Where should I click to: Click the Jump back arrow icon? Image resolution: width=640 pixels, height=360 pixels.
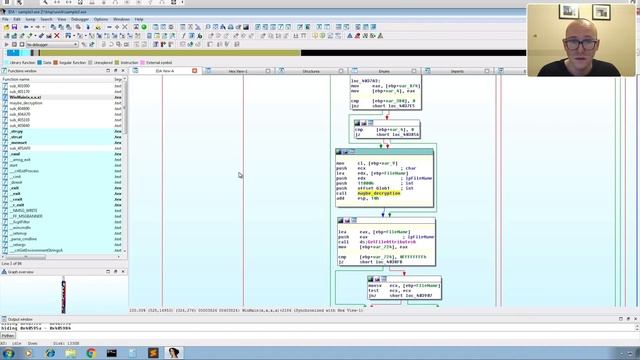pos(26,27)
